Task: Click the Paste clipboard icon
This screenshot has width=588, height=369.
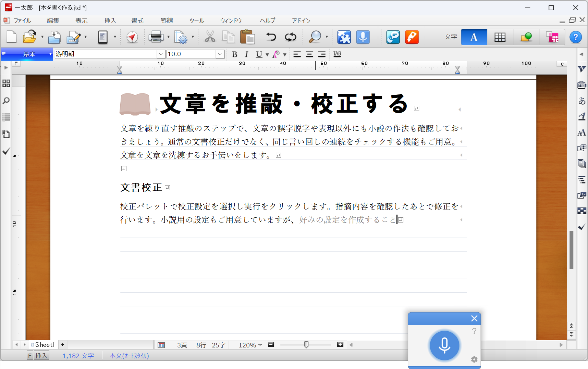Action: (x=247, y=37)
